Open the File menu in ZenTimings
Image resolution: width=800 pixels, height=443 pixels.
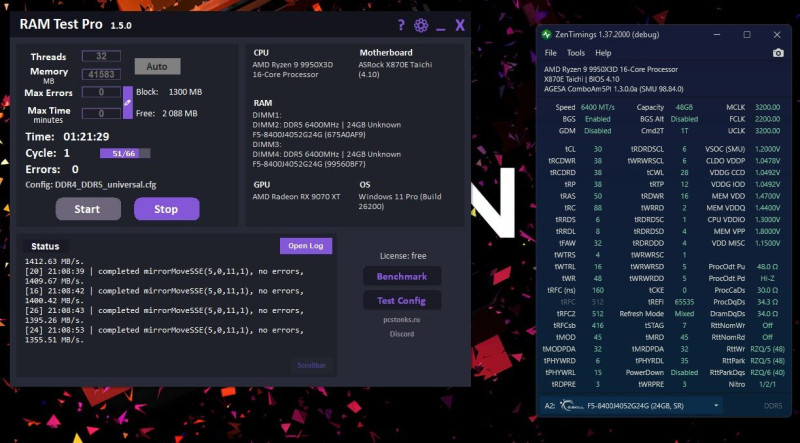click(x=551, y=53)
